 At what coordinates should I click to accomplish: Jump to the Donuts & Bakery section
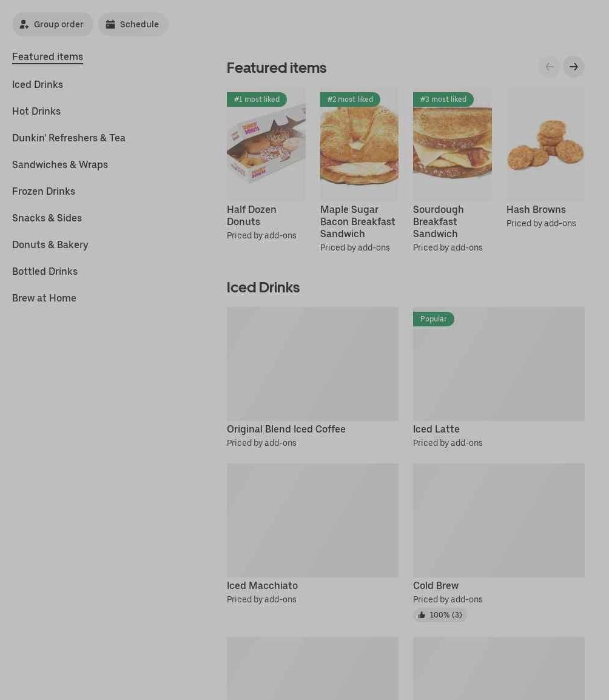point(50,244)
